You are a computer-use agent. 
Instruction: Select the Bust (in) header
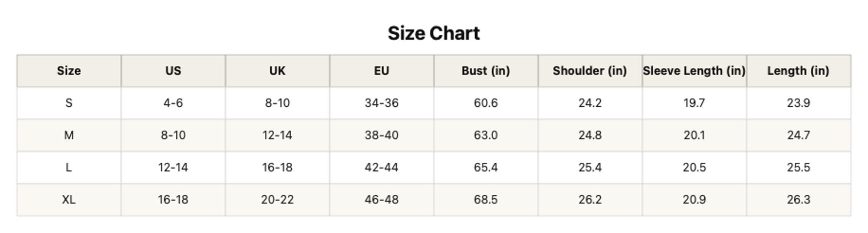pos(486,71)
